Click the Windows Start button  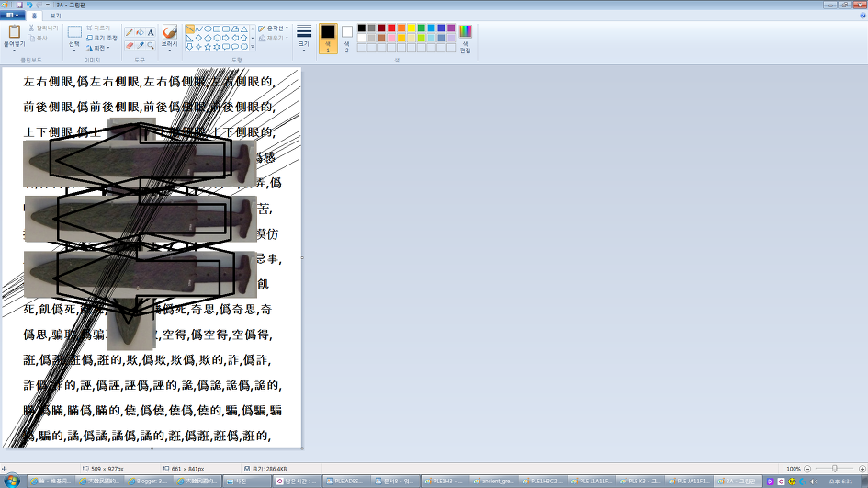coord(13,481)
